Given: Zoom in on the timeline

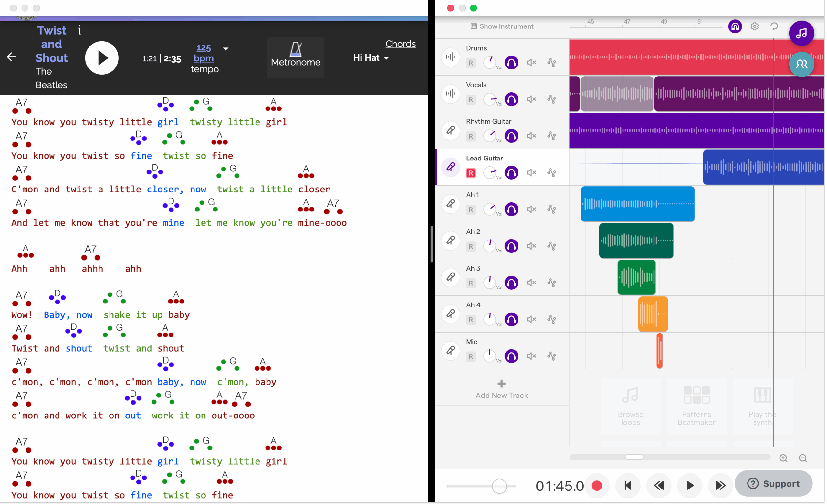Looking at the screenshot, I should point(783,458).
